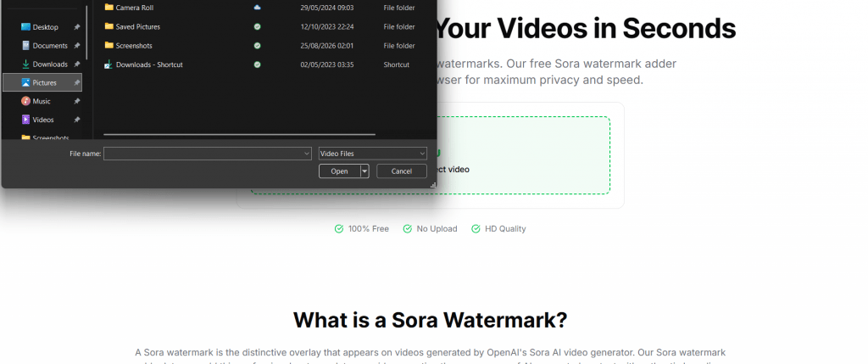868x364 pixels.
Task: Click the synced checkmark of Downloads - Shortcut
Action: coord(258,64)
